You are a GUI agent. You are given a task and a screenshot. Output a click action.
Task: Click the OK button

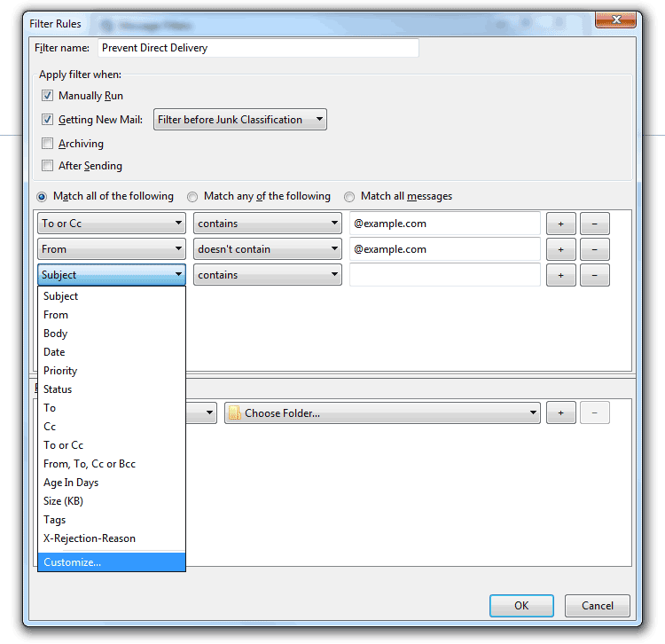click(x=521, y=606)
